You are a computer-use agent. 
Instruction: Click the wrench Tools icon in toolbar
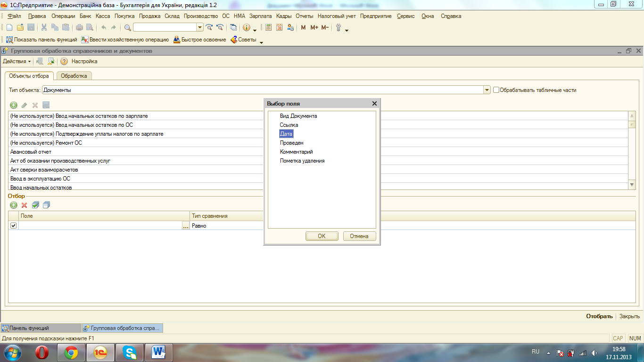339,28
